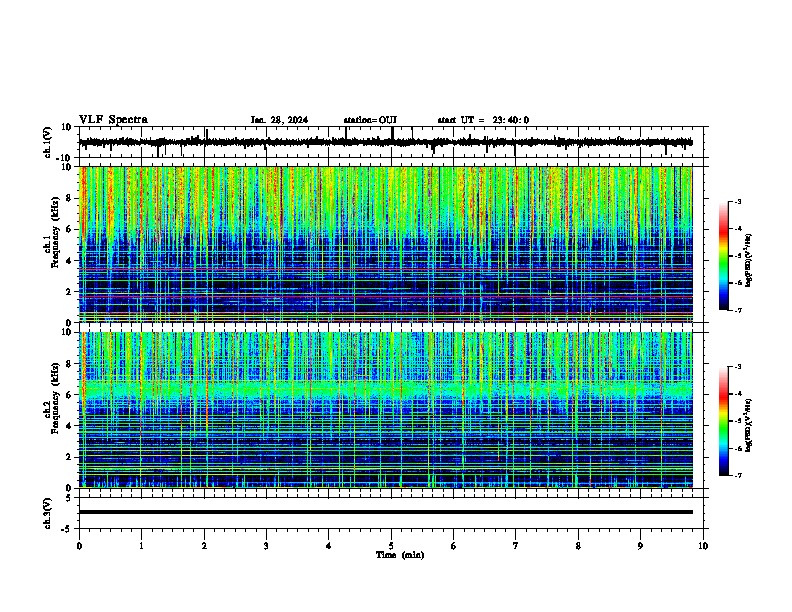Image resolution: width=792 pixels, height=612 pixels.
Task: Click time axis tick label "7"
Action: (516, 545)
